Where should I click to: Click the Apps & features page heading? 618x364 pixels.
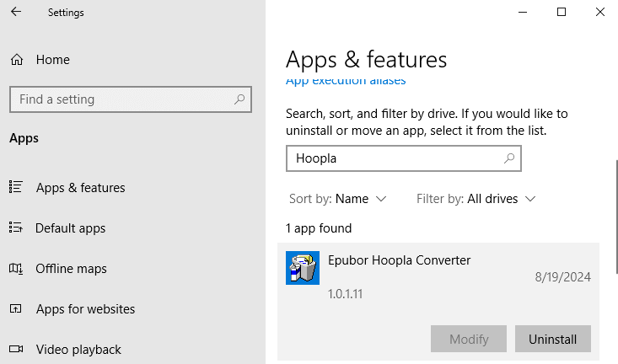pos(367,60)
